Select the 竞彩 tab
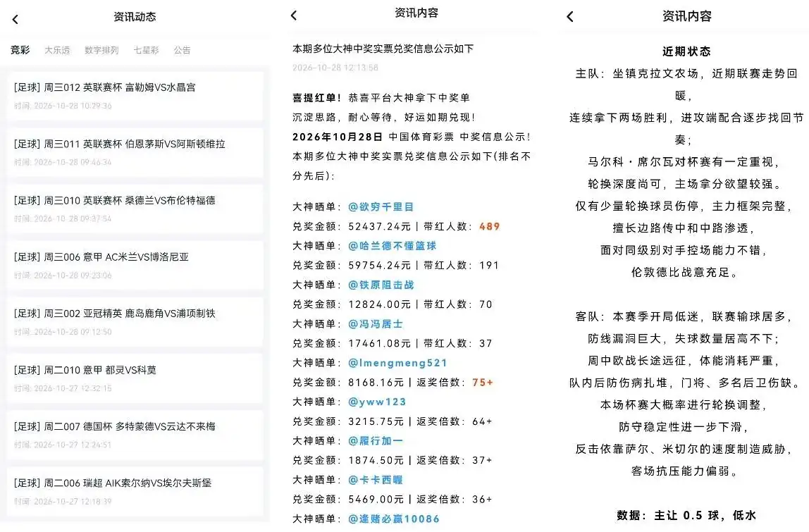Image resolution: width=809 pixels, height=532 pixels. (x=20, y=50)
